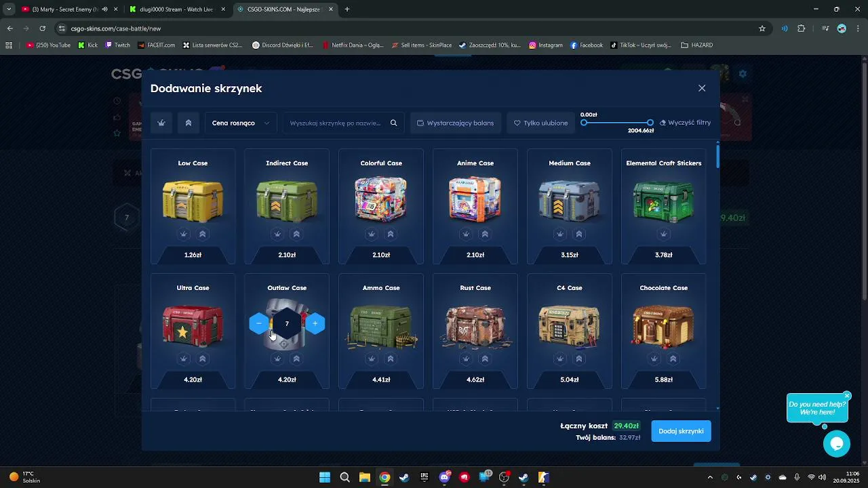868x488 pixels.
Task: Dismiss the Do you need help popup
Action: [847, 395]
